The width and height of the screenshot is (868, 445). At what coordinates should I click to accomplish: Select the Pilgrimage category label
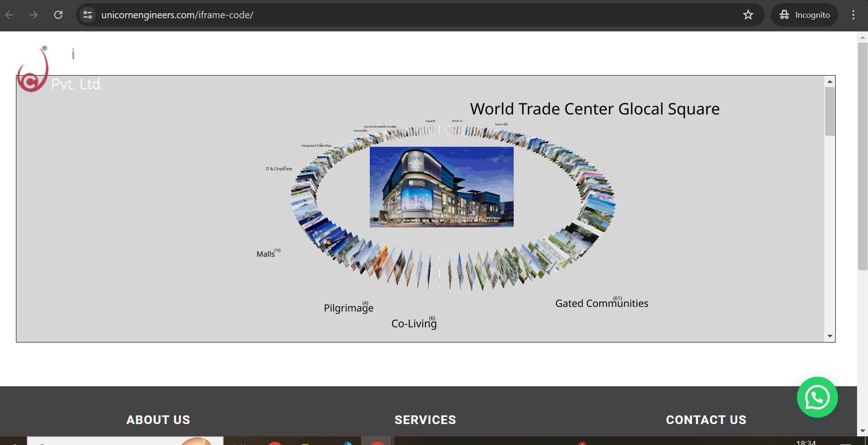[x=348, y=308]
